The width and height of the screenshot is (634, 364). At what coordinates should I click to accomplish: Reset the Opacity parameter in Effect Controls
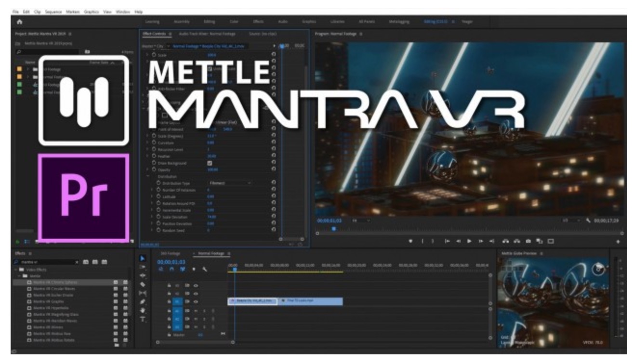click(274, 169)
